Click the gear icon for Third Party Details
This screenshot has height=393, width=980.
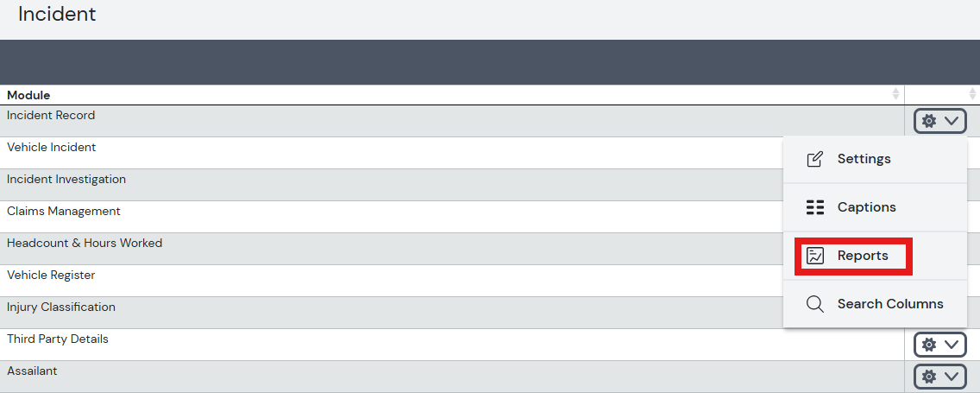(x=929, y=344)
